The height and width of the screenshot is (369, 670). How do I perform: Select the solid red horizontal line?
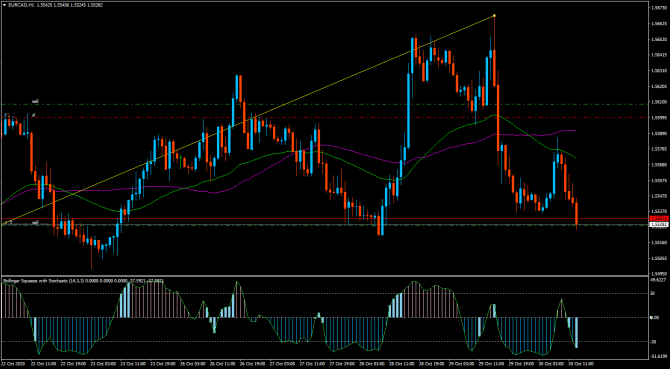[325, 219]
